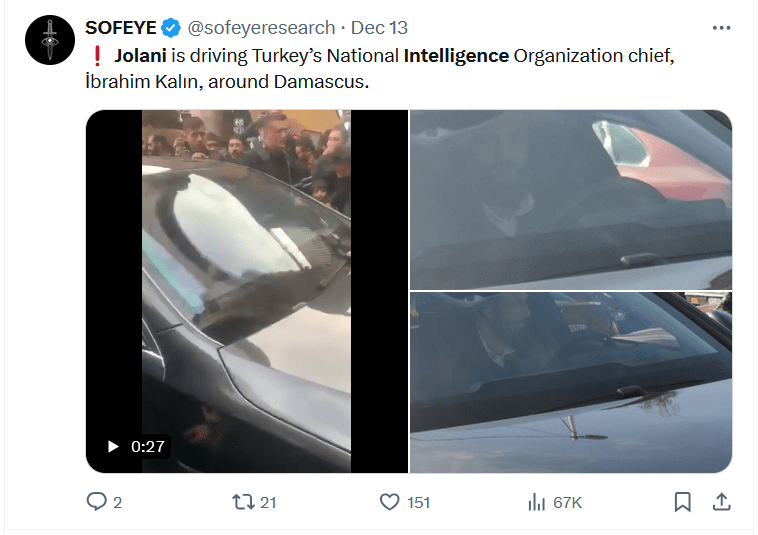Click the 151 likes count
The width and height of the screenshot is (758, 535).
pos(418,502)
